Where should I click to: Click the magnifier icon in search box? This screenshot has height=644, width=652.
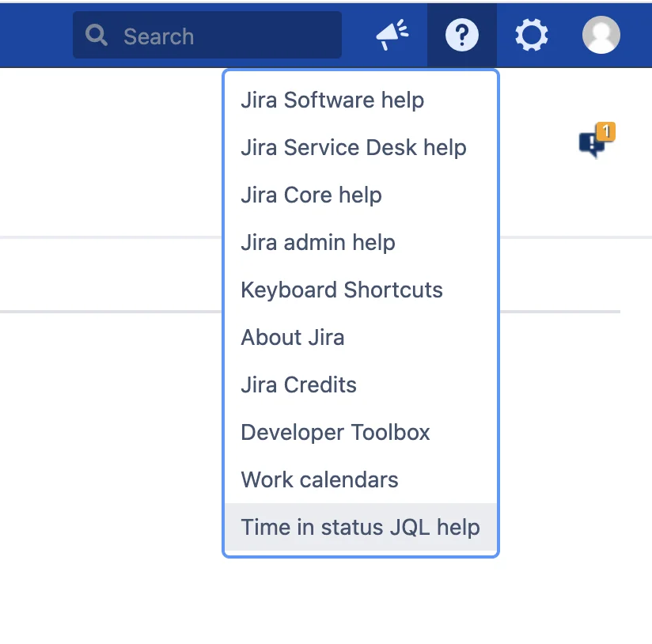[97, 35]
